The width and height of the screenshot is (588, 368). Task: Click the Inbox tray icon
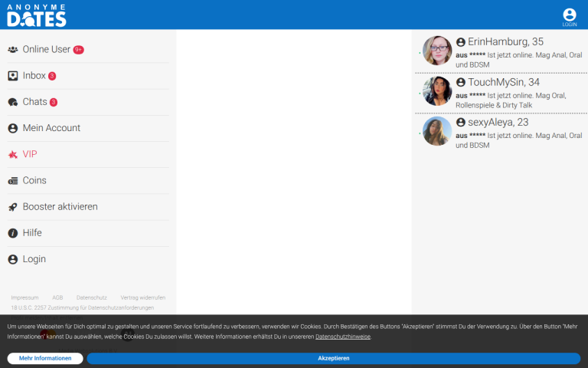click(x=13, y=76)
